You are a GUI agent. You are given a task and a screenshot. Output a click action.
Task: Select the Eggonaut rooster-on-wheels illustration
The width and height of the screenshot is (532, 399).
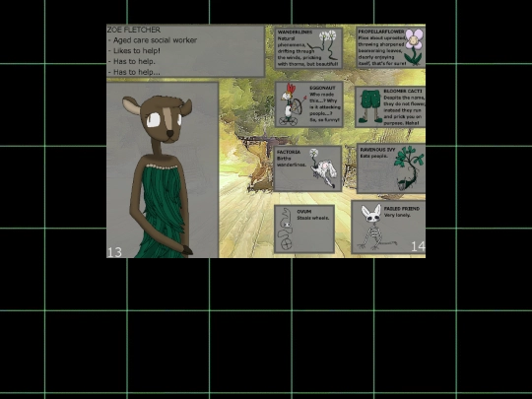click(292, 104)
